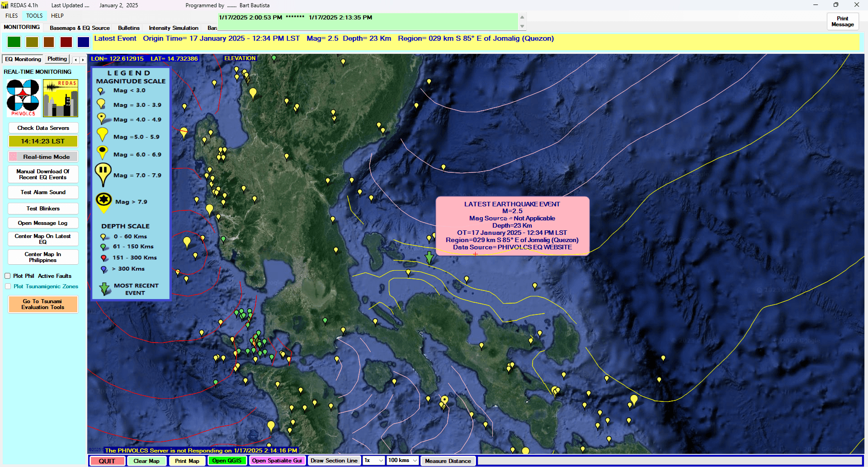Switch to Intensity Simulation tab
This screenshot has height=467, width=868.
(x=174, y=28)
